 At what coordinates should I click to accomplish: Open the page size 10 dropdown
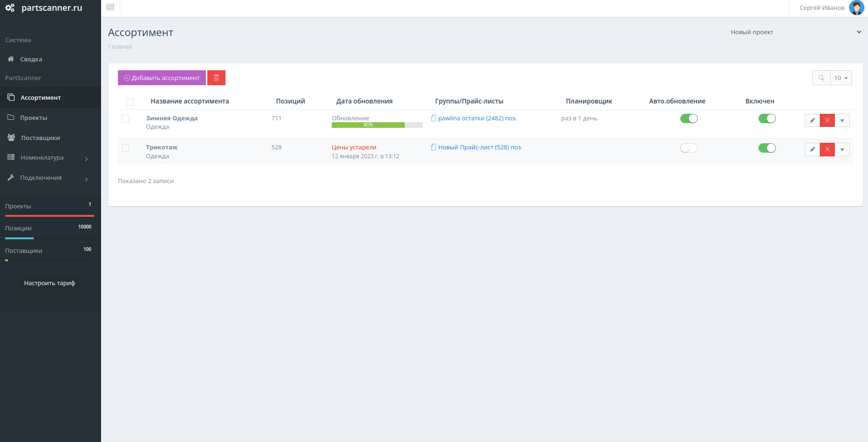click(x=840, y=78)
